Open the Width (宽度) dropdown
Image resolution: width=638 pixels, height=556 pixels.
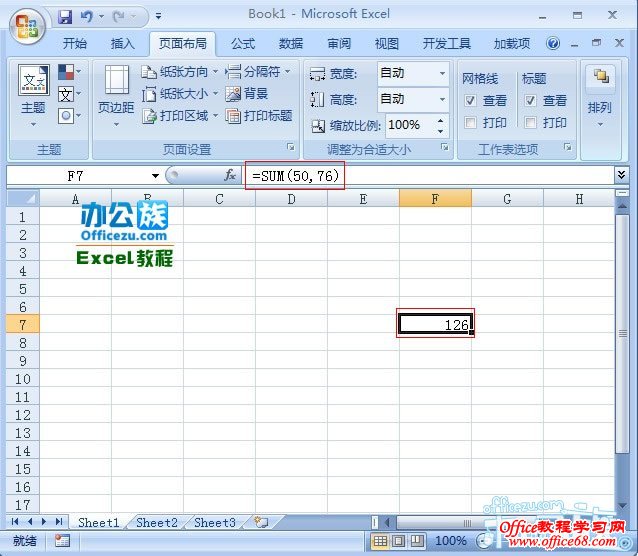pyautogui.click(x=442, y=74)
